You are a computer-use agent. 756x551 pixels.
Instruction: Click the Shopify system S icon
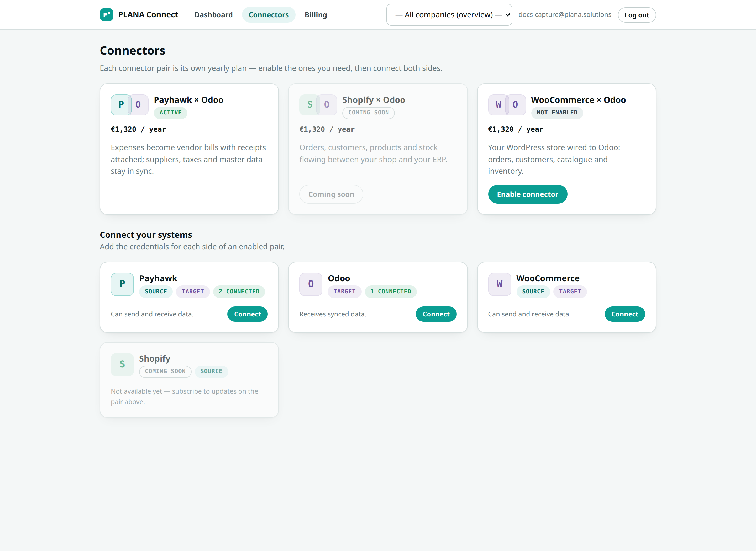122,364
